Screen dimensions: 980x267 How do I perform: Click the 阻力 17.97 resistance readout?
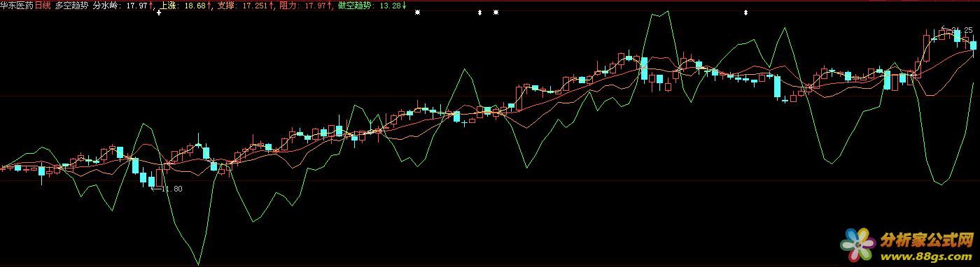tap(302, 5)
